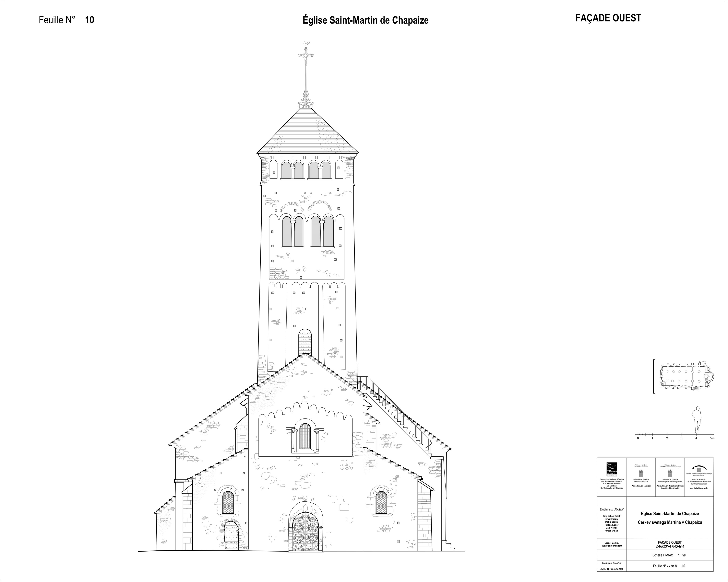The width and height of the screenshot is (728, 582).
Task: Click the Église Saint-Martin de Chapaize title at top
Action: pyautogui.click(x=365, y=21)
